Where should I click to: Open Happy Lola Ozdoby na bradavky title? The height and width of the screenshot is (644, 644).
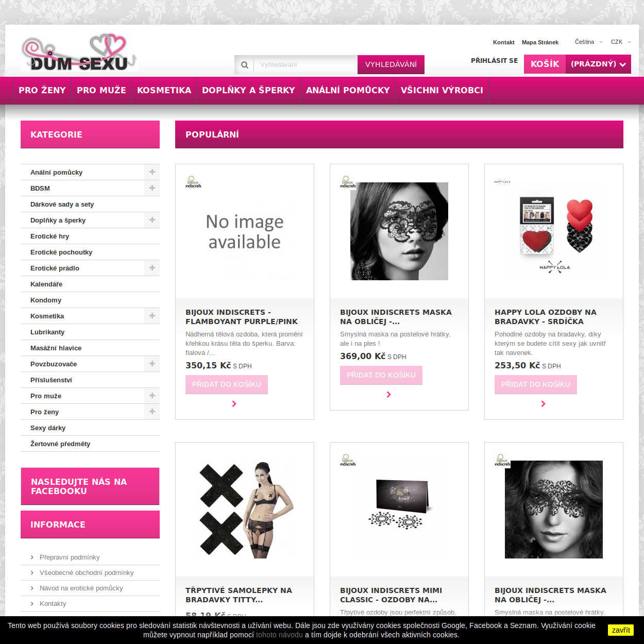(x=546, y=317)
